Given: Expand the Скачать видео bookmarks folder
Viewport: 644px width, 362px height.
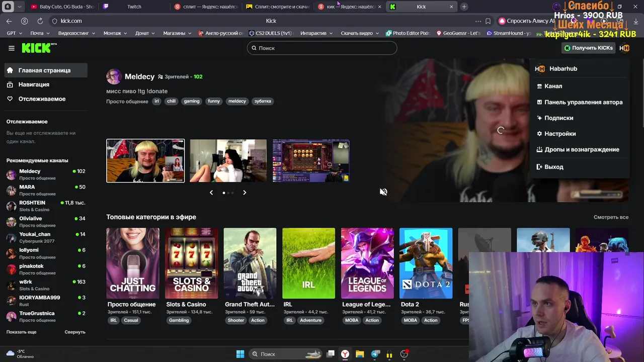Looking at the screenshot, I should tap(360, 33).
